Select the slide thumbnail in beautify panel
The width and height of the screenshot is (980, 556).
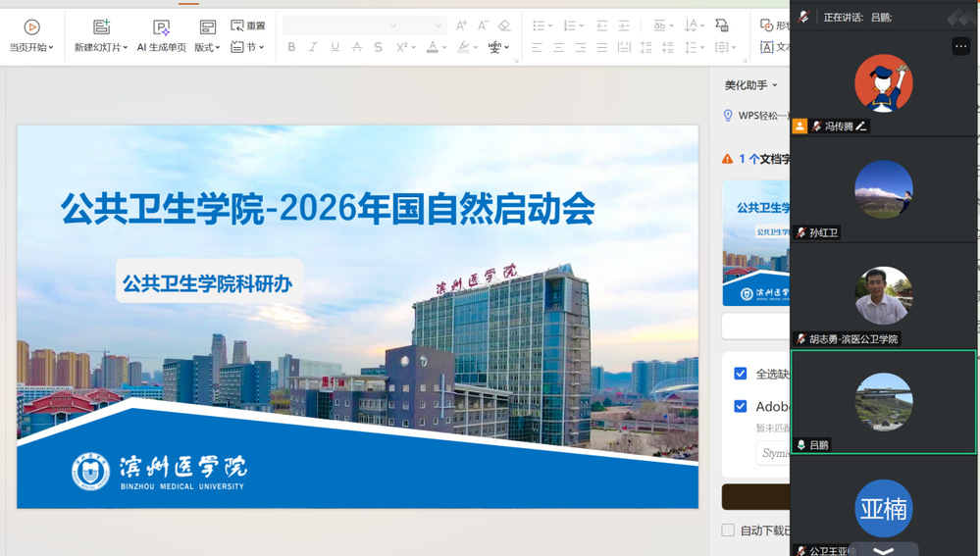pos(756,243)
